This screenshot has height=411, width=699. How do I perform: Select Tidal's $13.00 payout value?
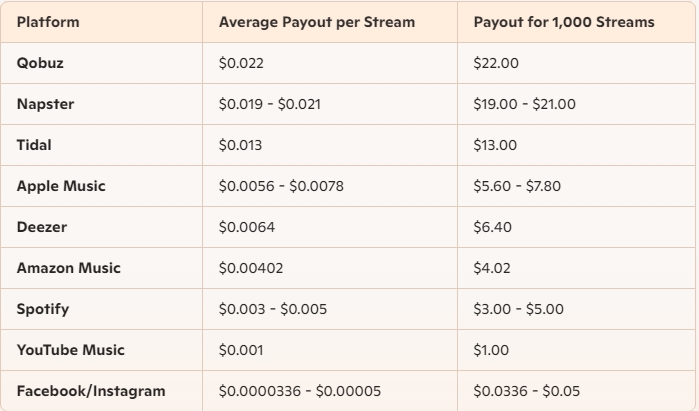496,145
